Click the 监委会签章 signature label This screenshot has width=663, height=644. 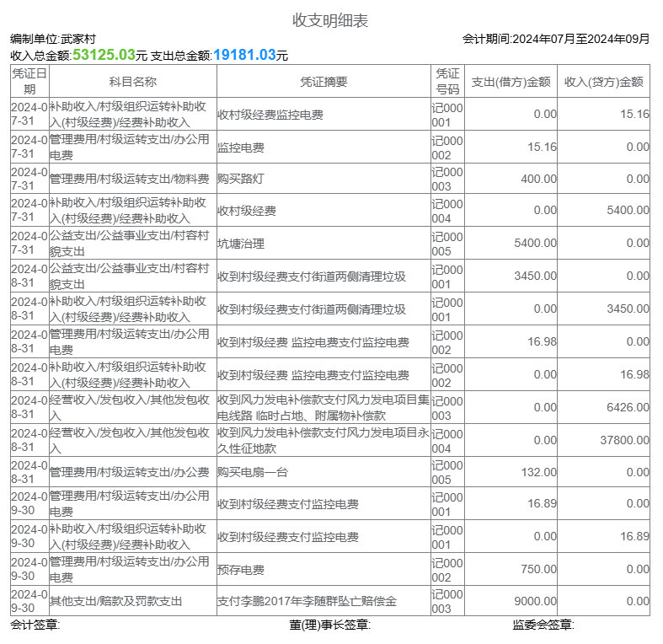(x=543, y=625)
